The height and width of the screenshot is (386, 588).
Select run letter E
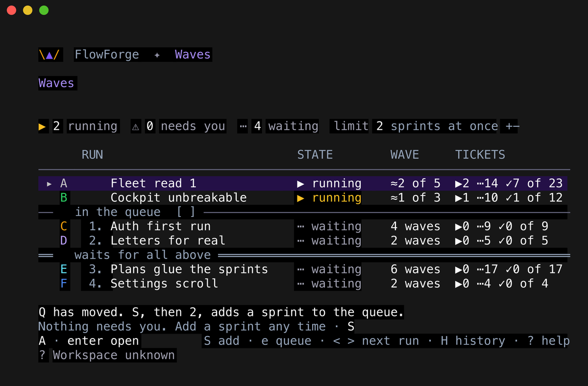point(64,269)
